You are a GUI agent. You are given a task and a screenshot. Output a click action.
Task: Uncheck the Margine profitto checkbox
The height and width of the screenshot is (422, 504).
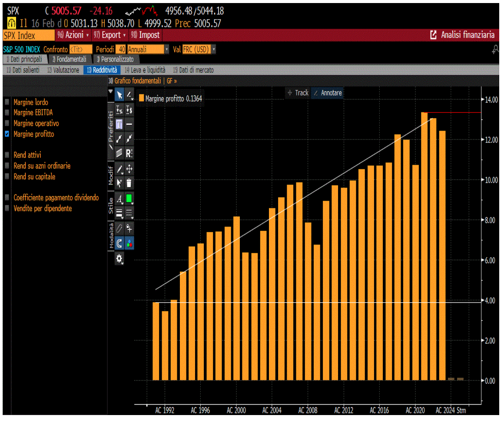7,134
